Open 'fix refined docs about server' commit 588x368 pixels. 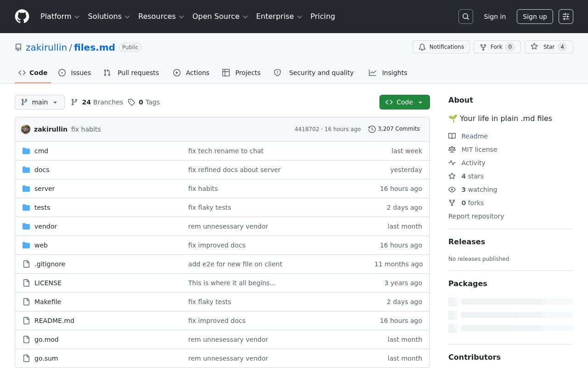[234, 170]
